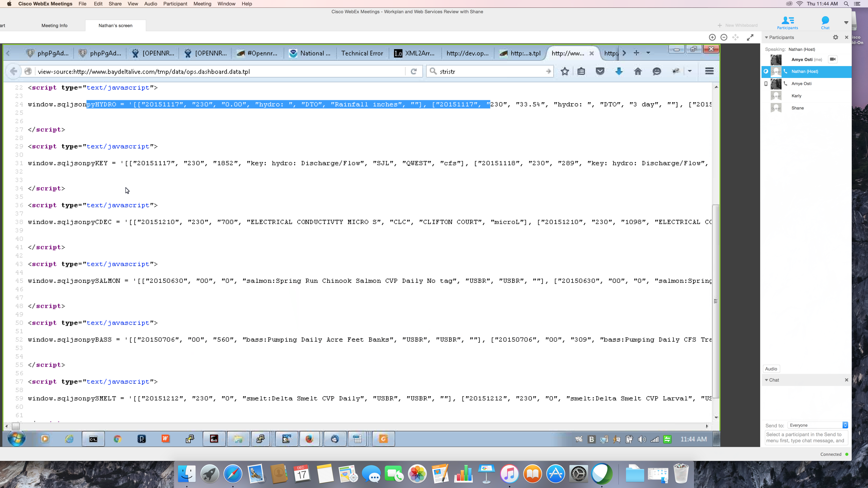
Task: Click the volume icon in Windows tray
Action: click(642, 439)
